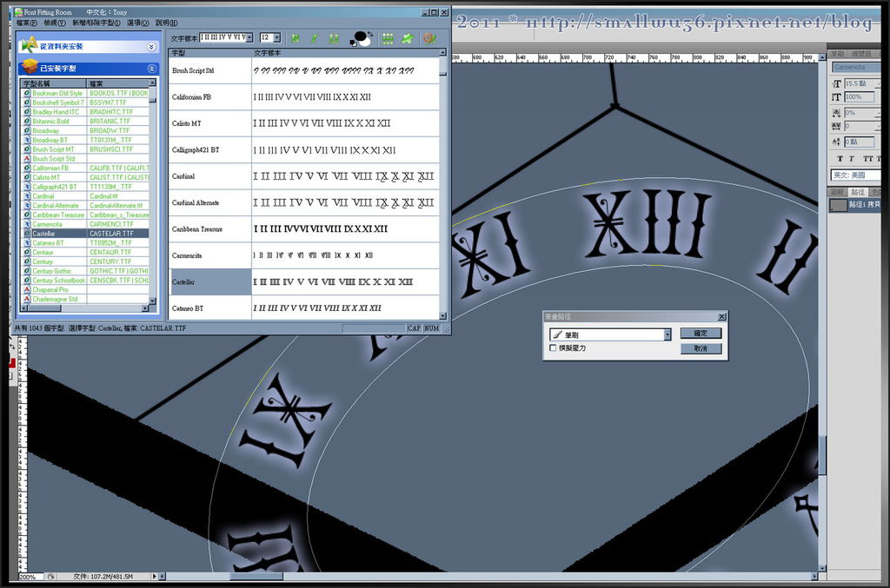
Task: Click the 200% zoom field in Photoshop status bar
Action: point(31,576)
